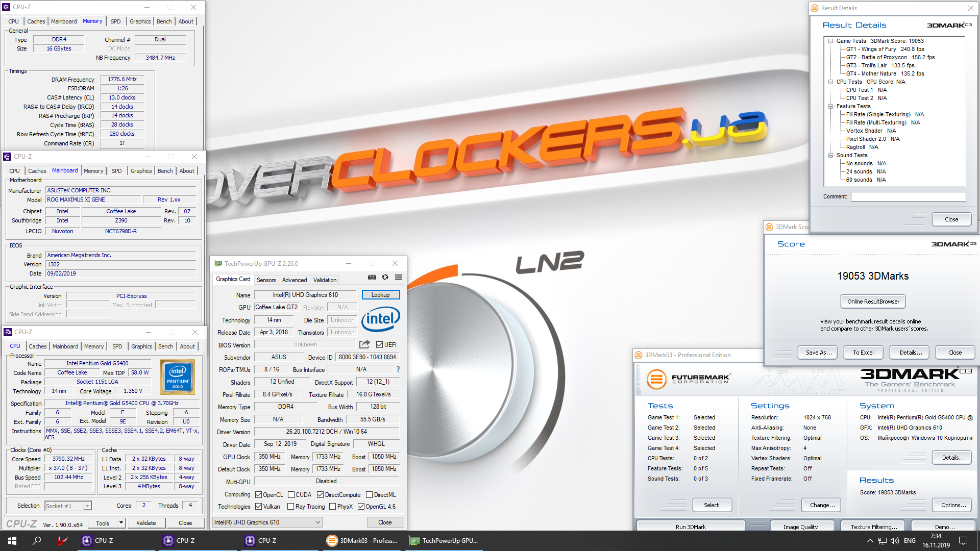The image size is (980, 551).
Task: Switch to the Advanced tab in GPU-Z
Action: [295, 280]
